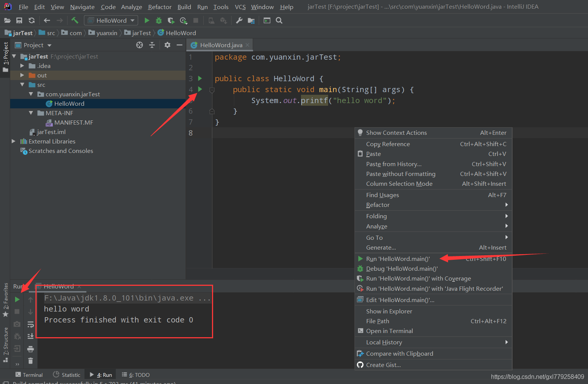Toggle scroll to end in Run console

(x=31, y=336)
